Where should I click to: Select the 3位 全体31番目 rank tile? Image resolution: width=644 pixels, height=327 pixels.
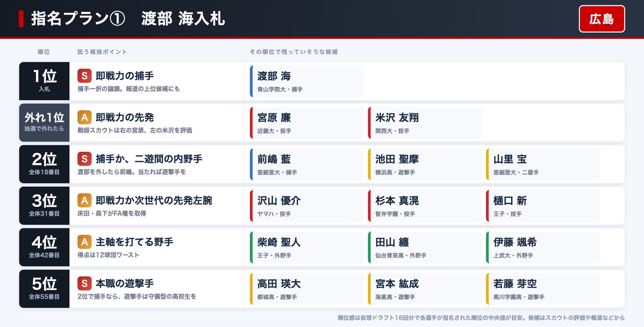tap(44, 206)
